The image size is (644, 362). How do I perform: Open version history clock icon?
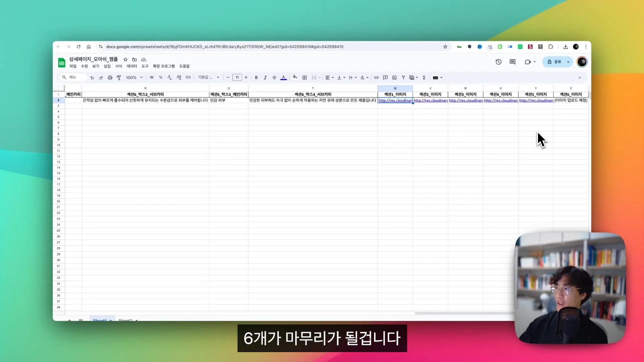498,62
